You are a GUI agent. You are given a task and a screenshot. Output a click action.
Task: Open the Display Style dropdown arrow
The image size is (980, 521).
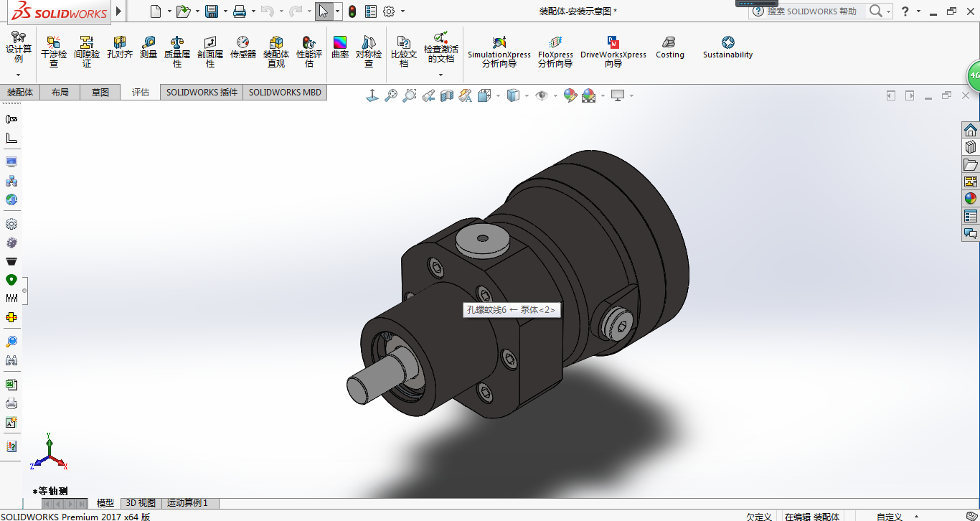click(x=527, y=96)
